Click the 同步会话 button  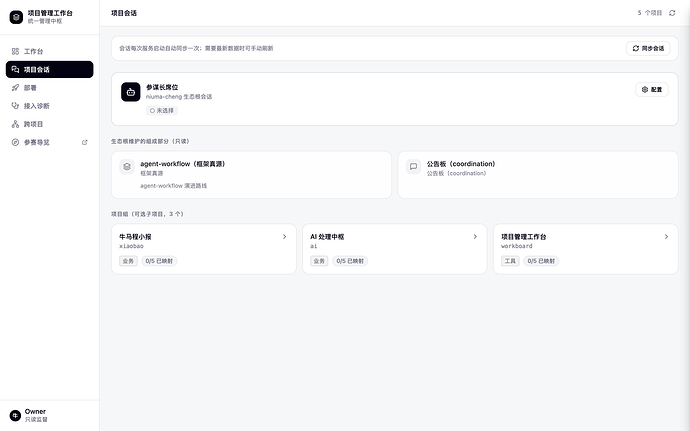[x=648, y=48]
